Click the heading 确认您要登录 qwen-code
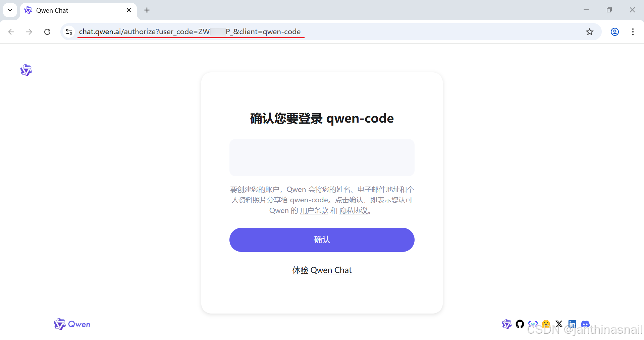This screenshot has height=340, width=644. 322,119
